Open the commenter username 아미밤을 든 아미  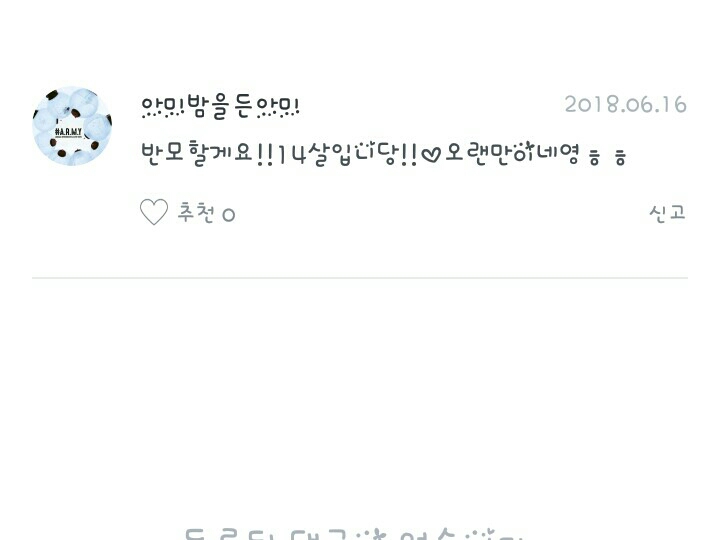tap(220, 107)
